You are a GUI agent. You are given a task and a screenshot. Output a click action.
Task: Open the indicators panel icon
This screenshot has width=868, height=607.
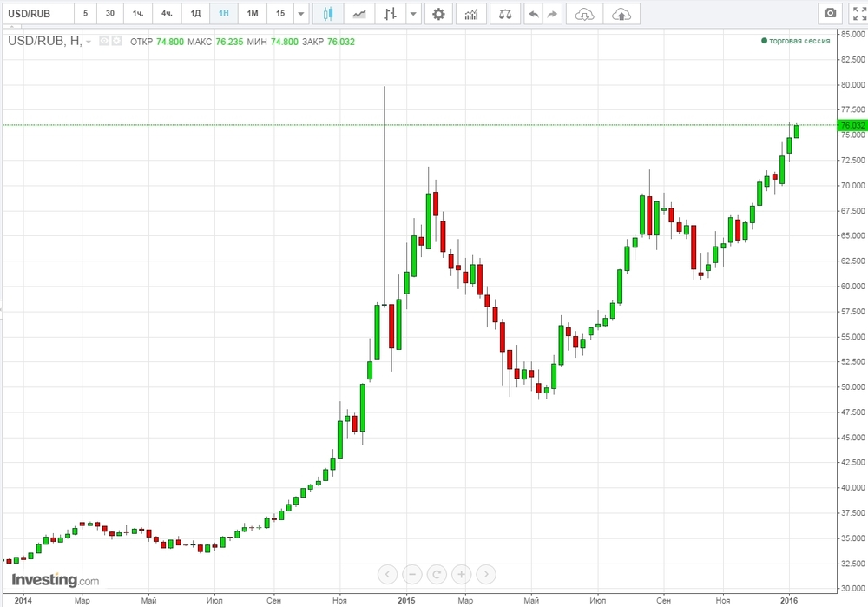point(470,14)
